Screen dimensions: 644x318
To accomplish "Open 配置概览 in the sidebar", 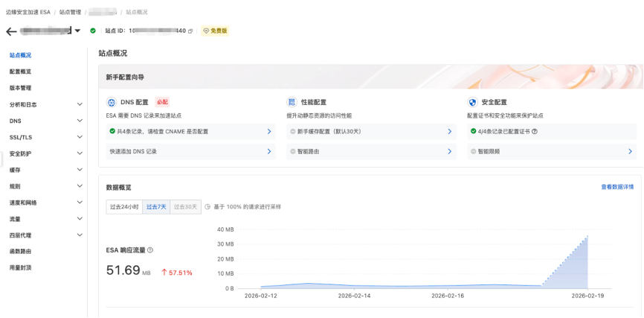I will (21, 71).
